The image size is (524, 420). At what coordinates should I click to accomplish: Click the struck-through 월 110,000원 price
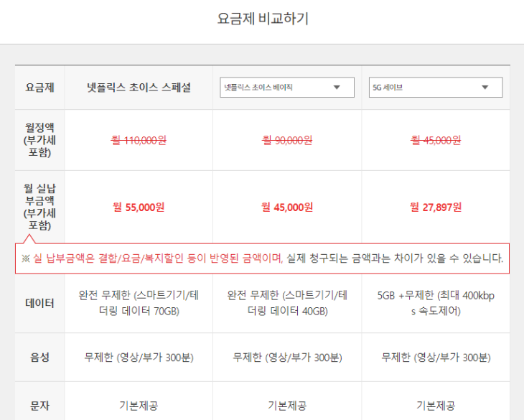pyautogui.click(x=139, y=140)
